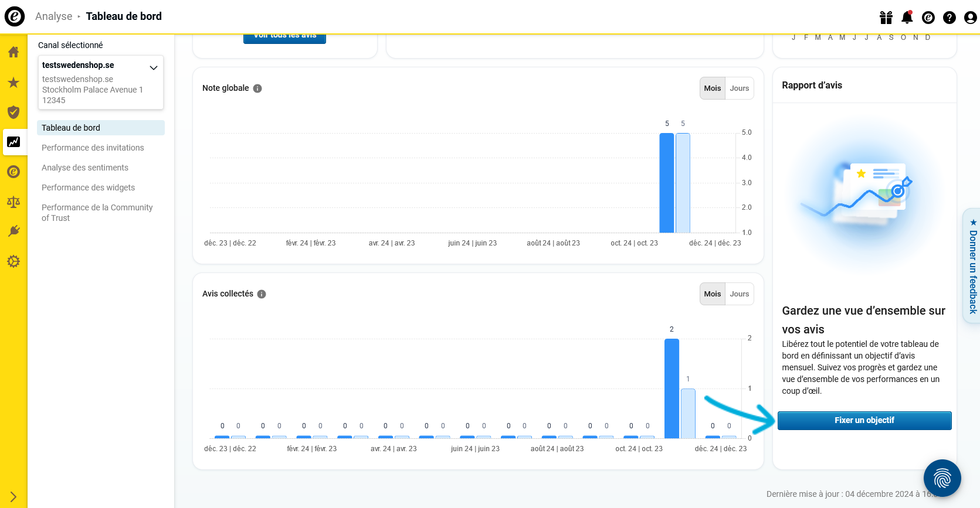The width and height of the screenshot is (980, 508).
Task: Select the analytics chart sidebar icon
Action: point(13,142)
